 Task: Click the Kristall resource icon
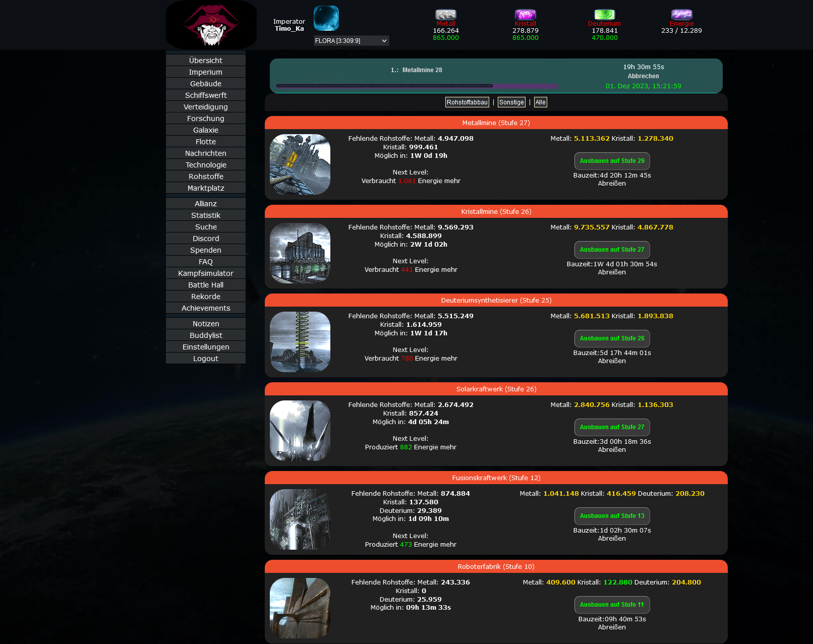(x=525, y=15)
